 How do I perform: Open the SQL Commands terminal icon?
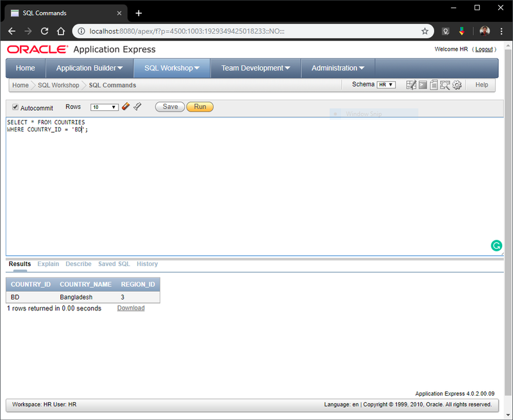point(423,85)
